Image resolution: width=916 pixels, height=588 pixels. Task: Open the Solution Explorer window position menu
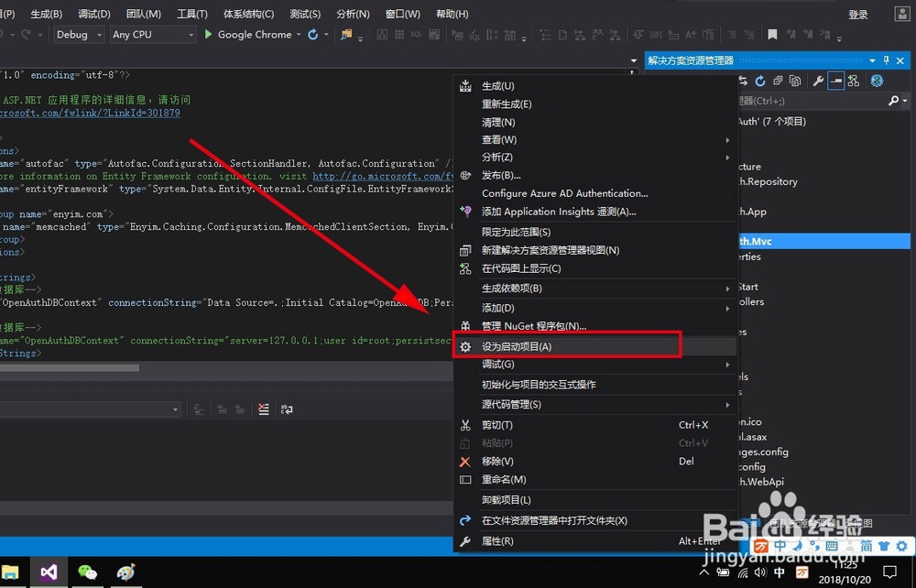[x=872, y=60]
